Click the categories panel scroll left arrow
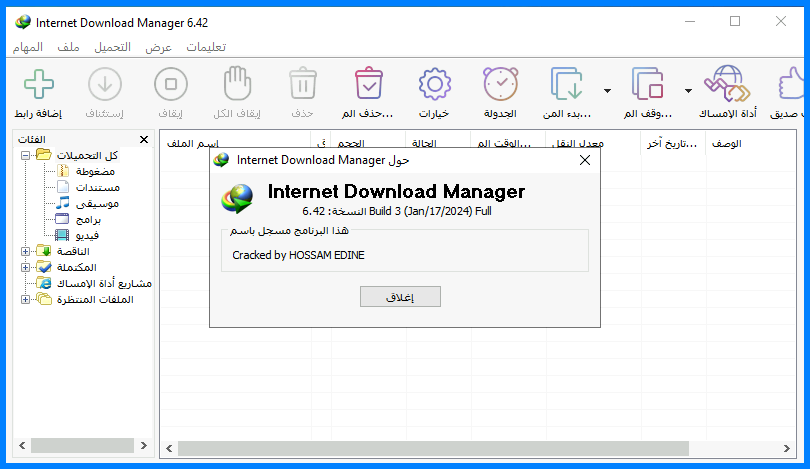This screenshot has width=810, height=469. click(x=22, y=445)
